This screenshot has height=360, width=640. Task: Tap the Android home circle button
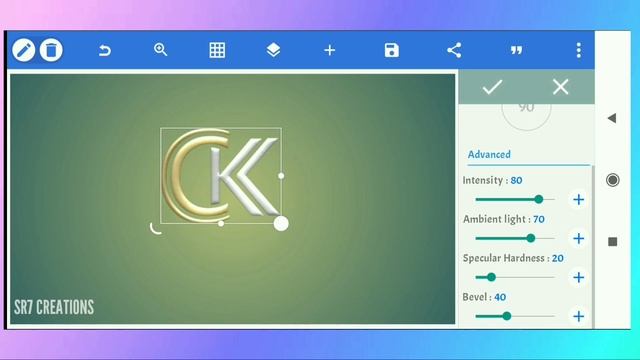[612, 180]
